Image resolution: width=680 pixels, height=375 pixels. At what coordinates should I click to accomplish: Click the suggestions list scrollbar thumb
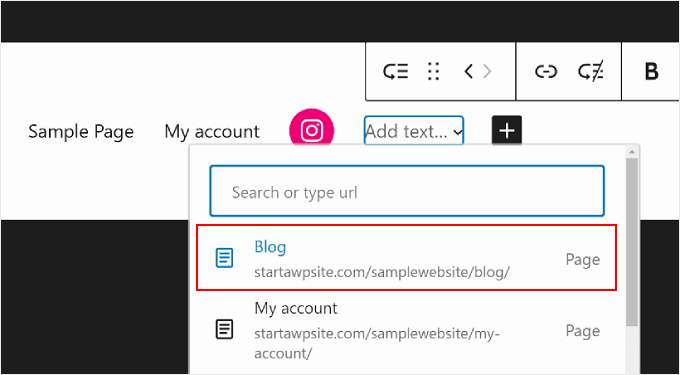(632, 242)
